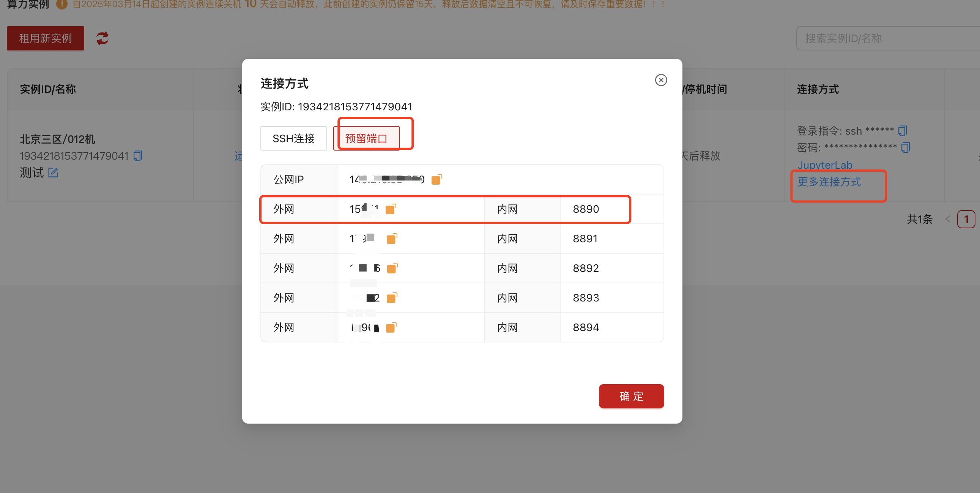The image size is (980, 493).
Task: Copy the external address mapped to port 8894
Action: point(391,327)
